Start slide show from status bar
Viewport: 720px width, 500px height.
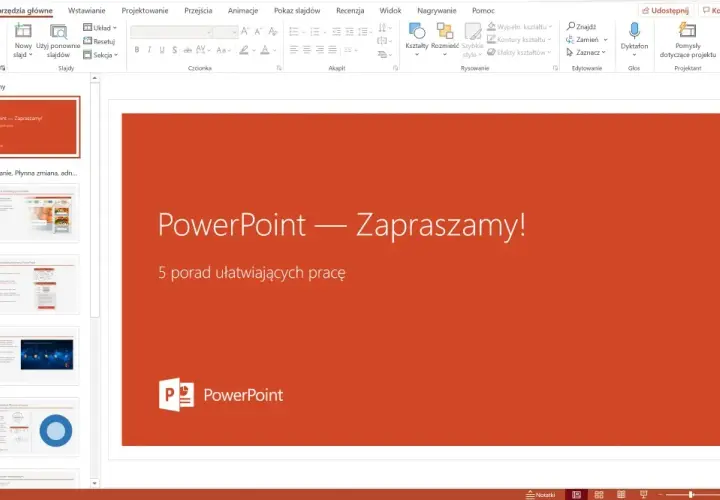643,494
